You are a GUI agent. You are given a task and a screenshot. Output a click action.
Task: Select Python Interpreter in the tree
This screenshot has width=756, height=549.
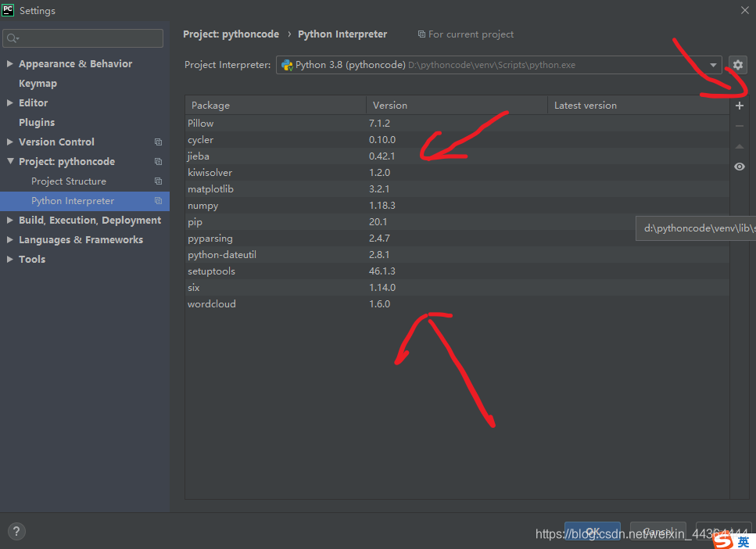click(x=73, y=201)
